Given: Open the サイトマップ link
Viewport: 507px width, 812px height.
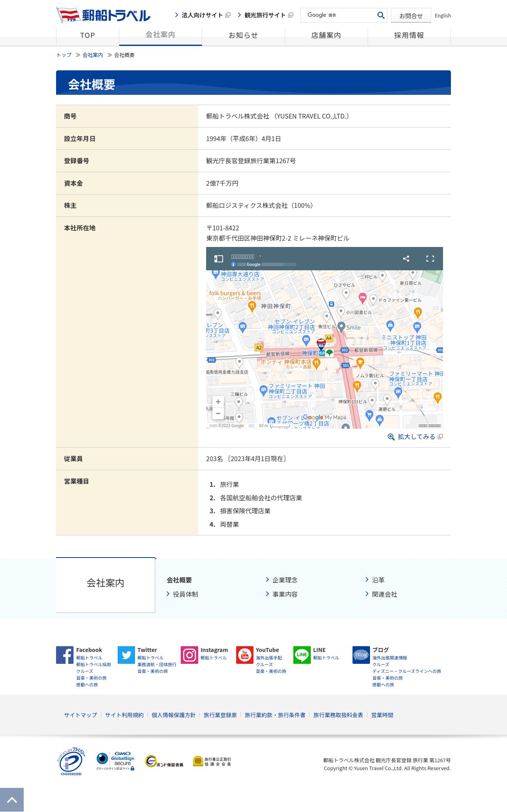Looking at the screenshot, I should pos(81,715).
